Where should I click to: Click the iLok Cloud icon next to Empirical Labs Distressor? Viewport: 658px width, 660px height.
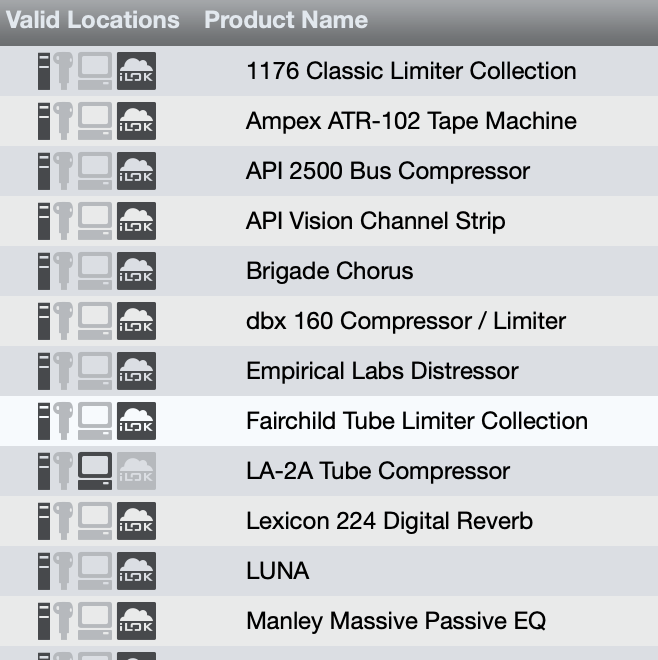[136, 371]
